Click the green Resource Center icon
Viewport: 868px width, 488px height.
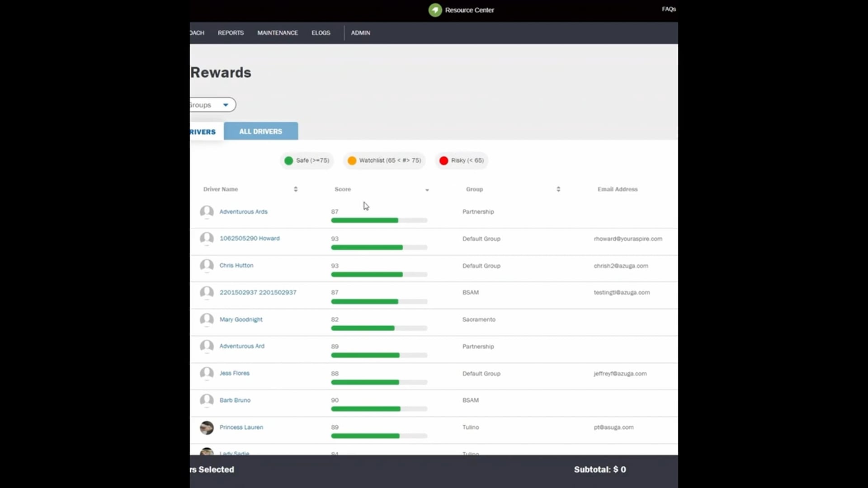click(435, 10)
